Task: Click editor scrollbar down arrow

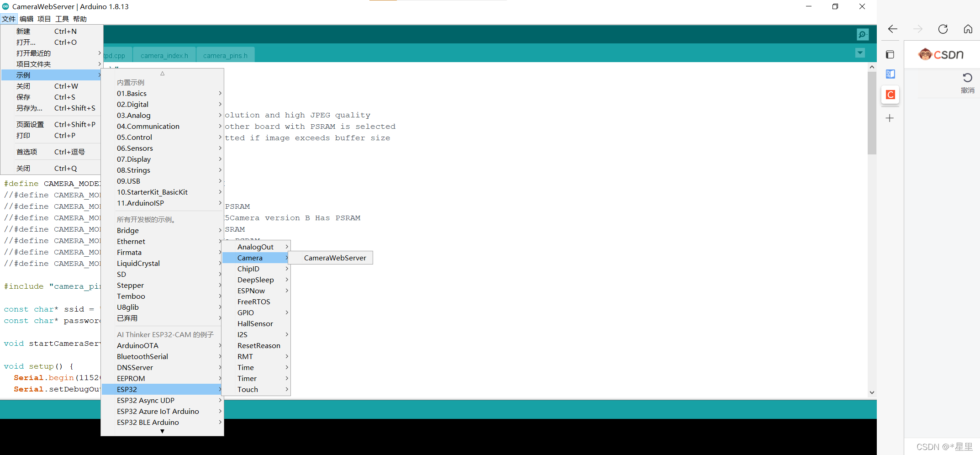Action: pos(872,392)
